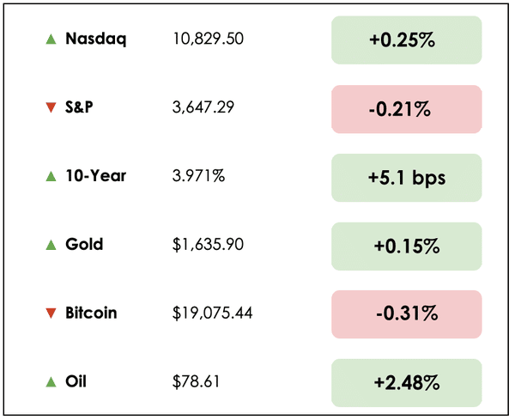Click the green up arrow beside 10-Year
This screenshot has height=420, width=515.
(x=51, y=177)
